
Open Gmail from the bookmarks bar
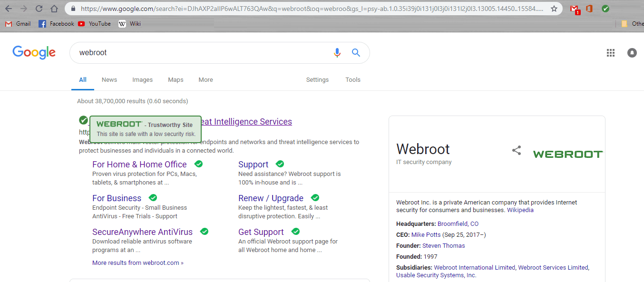(18, 23)
